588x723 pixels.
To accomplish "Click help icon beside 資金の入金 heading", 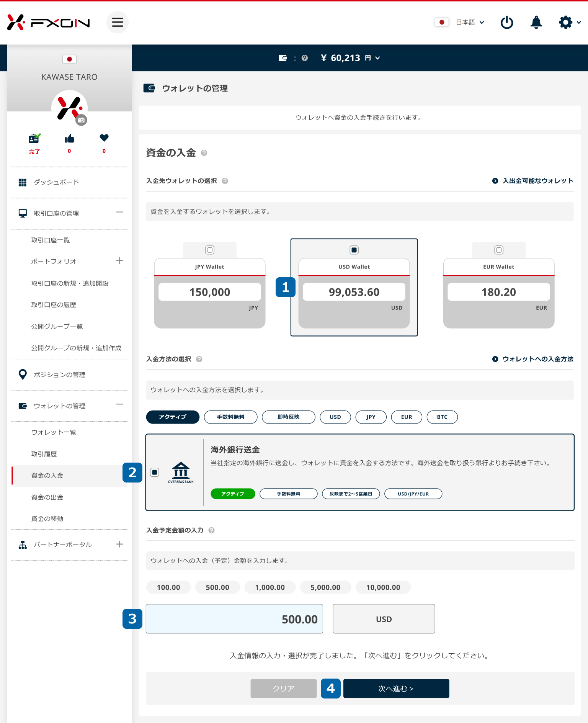I will tap(204, 153).
